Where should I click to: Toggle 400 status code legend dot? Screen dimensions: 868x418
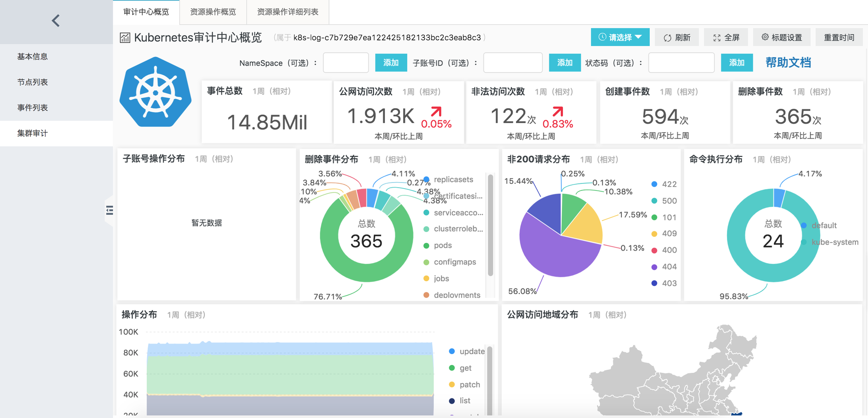coord(654,250)
